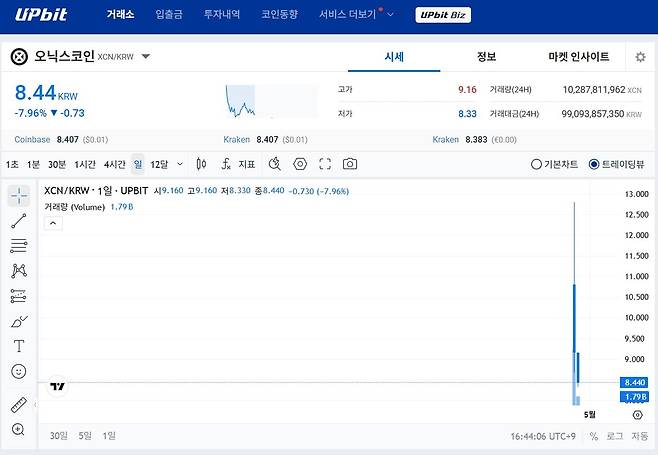Collapse the drawing toolbar side arrow
658x455 pixels.
click(x=35, y=405)
